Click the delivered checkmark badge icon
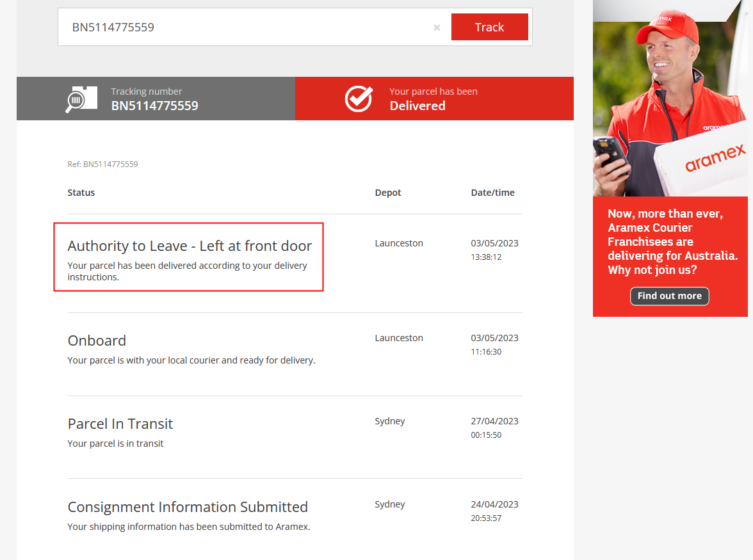 click(359, 99)
